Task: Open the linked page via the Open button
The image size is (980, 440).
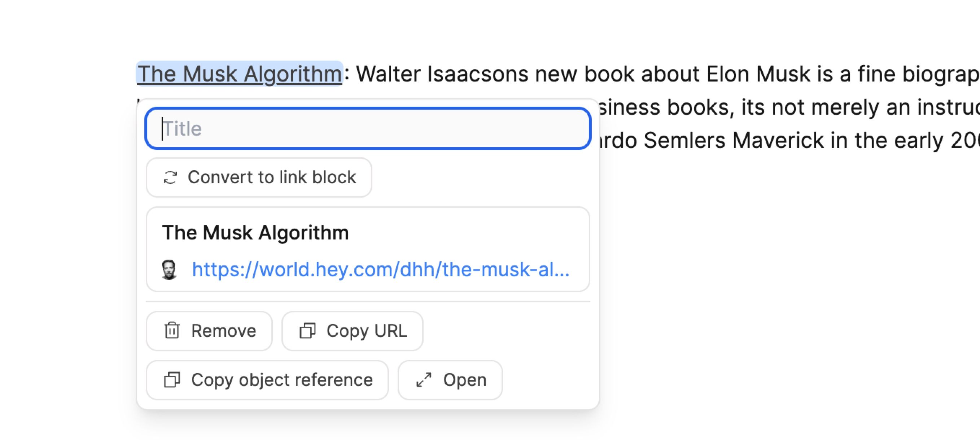Action: coord(450,379)
